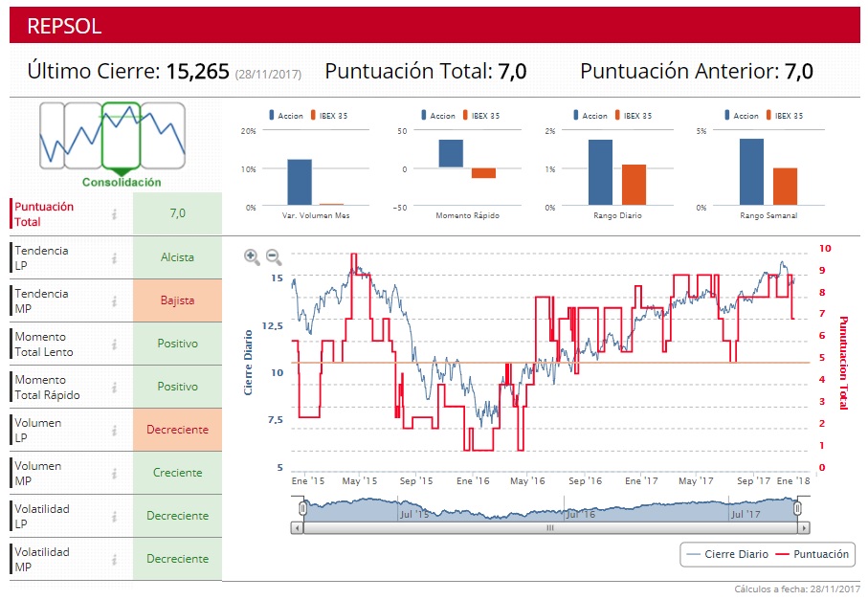
Task: Zoom out on the price chart
Action: coord(274,256)
